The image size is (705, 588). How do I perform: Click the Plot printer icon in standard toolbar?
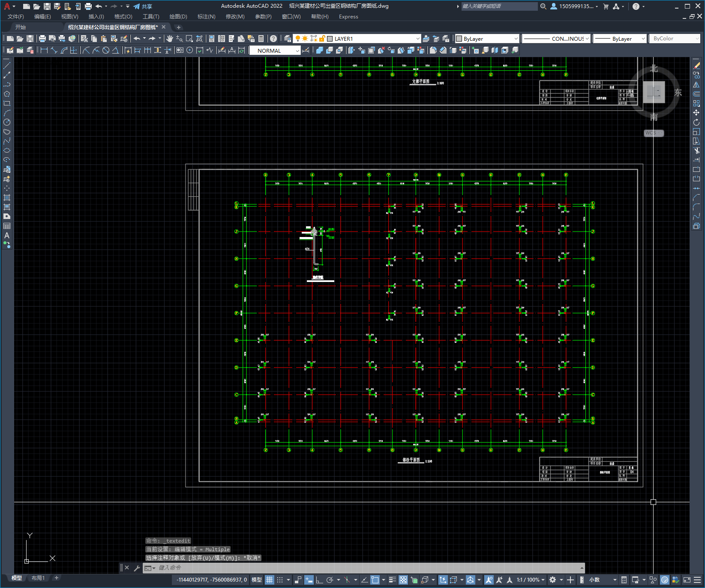(42, 39)
